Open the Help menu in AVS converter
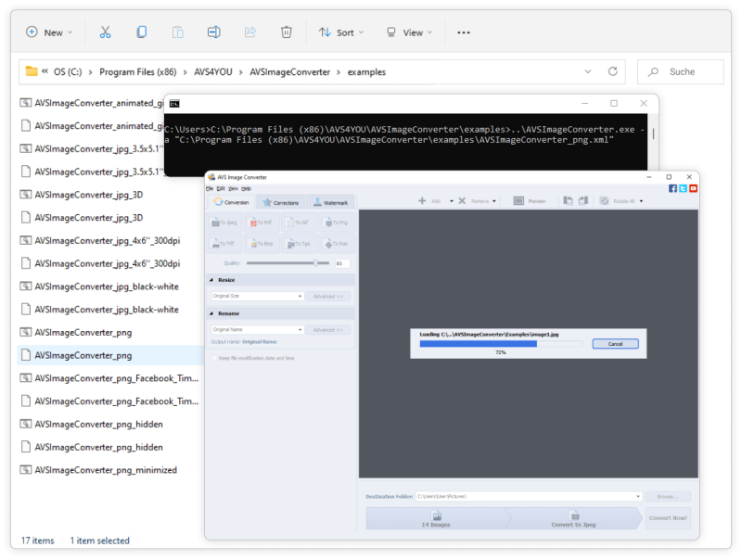The height and width of the screenshot is (560, 742). tap(246, 188)
